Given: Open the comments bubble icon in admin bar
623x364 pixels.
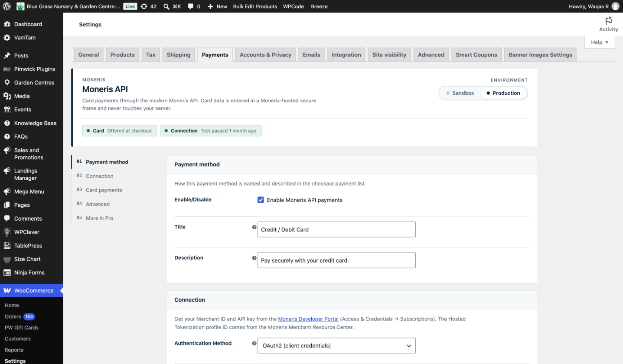Looking at the screenshot, I should pyautogui.click(x=191, y=6).
